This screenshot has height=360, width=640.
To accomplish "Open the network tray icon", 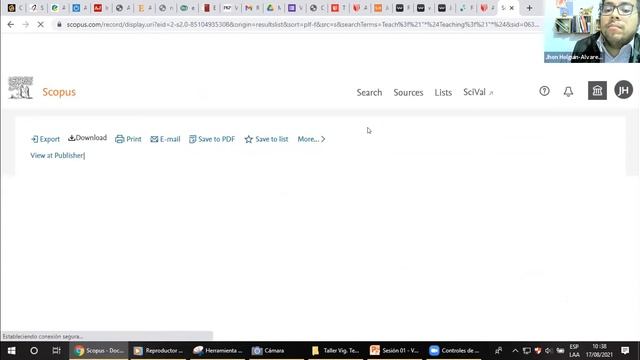I will coord(527,351).
